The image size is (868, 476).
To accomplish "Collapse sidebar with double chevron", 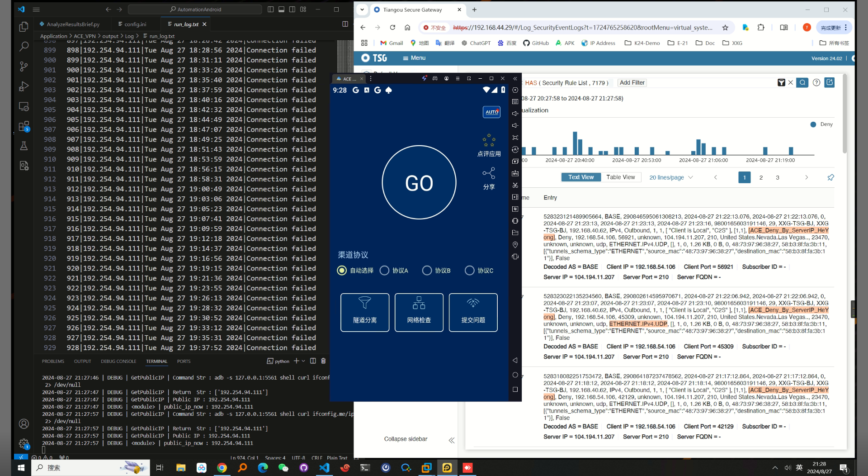I will click(451, 440).
